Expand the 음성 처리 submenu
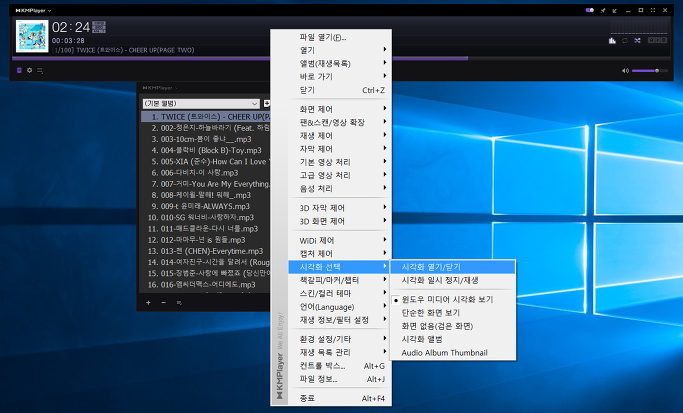This screenshot has width=683, height=413. click(340, 189)
